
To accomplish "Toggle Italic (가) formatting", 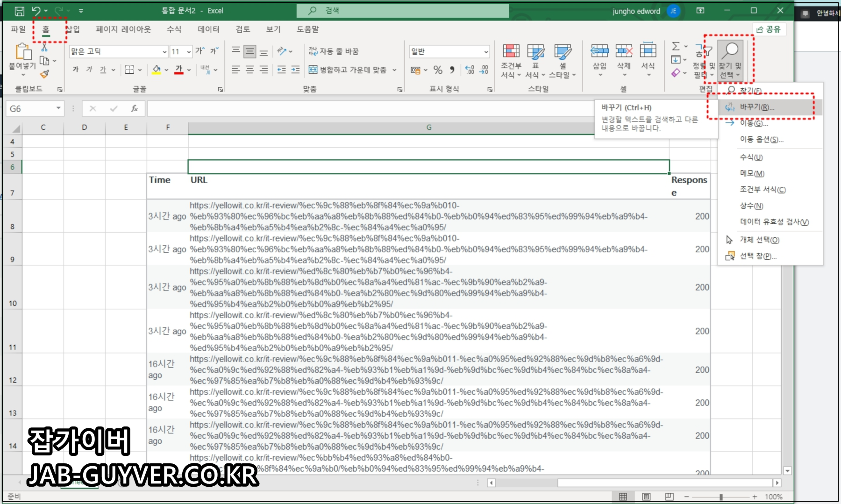I will click(89, 70).
